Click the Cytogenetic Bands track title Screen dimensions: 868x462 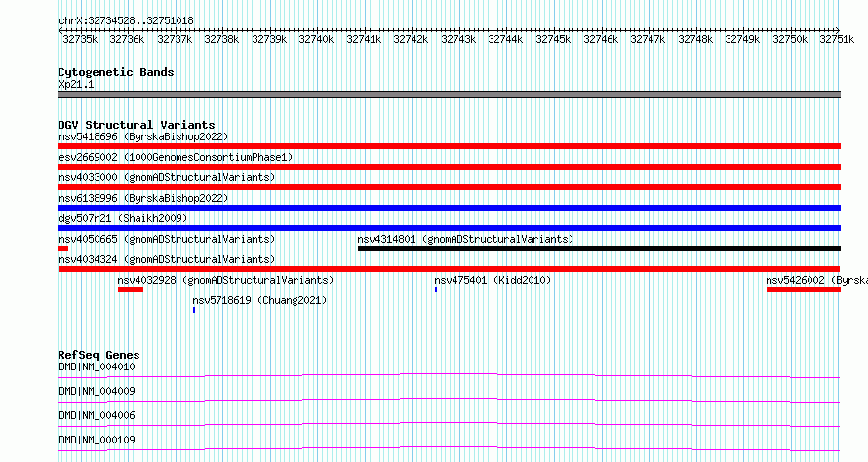[x=116, y=72]
